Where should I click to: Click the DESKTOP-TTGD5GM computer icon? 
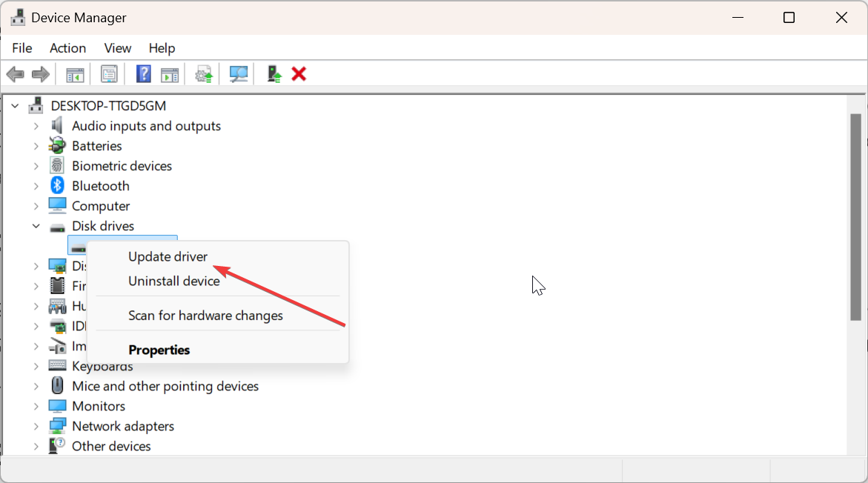[36, 105]
